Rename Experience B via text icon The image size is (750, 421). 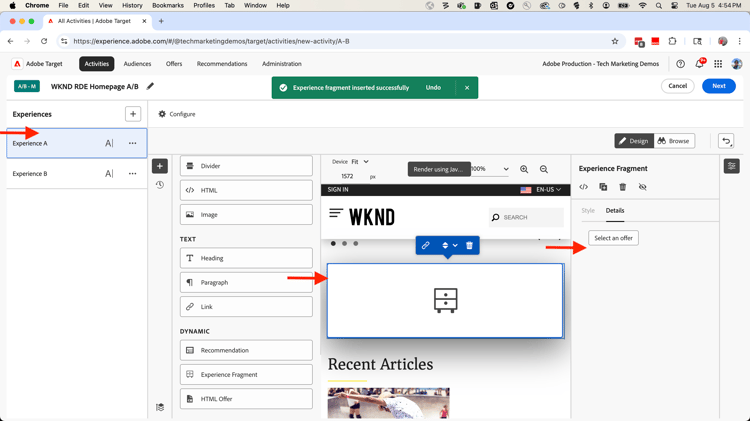point(109,174)
